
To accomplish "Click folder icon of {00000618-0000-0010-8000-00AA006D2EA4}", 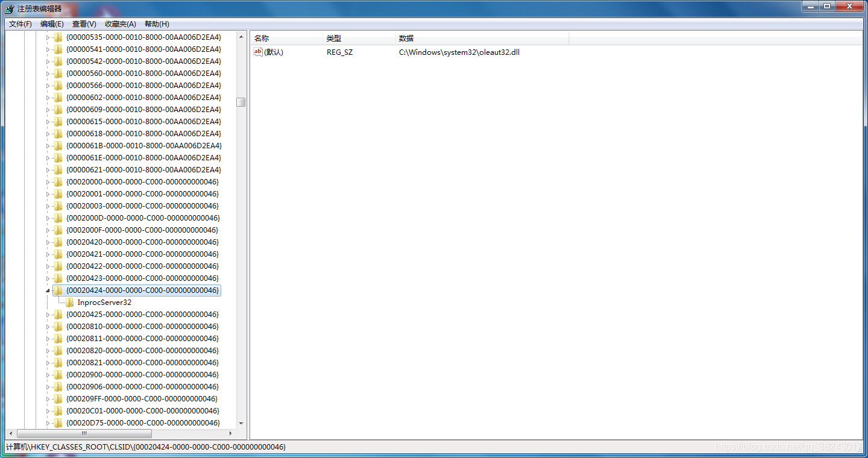I will pos(58,134).
